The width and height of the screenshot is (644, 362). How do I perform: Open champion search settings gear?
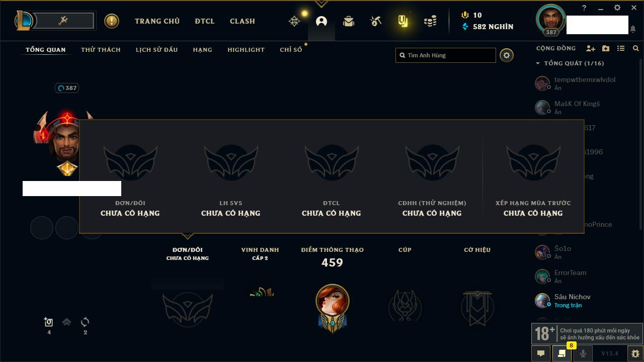click(507, 55)
